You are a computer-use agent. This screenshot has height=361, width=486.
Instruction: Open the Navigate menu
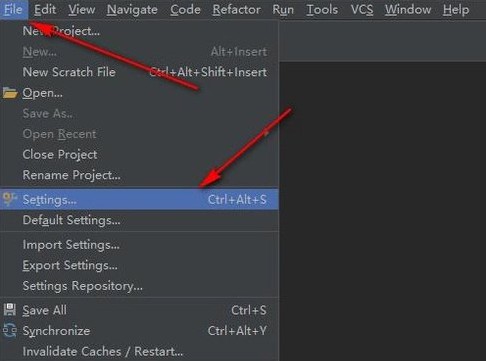point(132,10)
